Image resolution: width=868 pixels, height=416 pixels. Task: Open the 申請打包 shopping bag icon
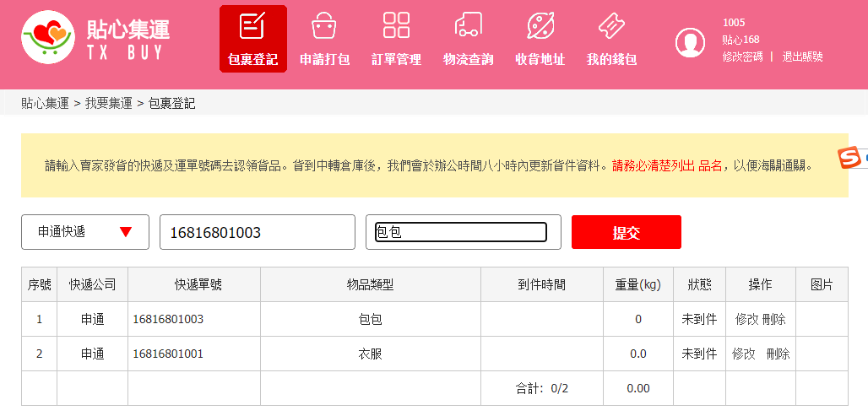coord(324,26)
